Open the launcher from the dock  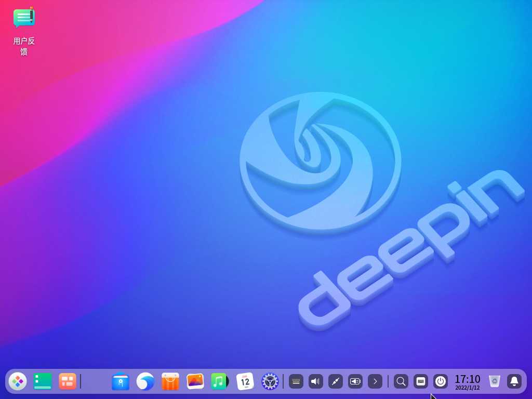[18, 381]
